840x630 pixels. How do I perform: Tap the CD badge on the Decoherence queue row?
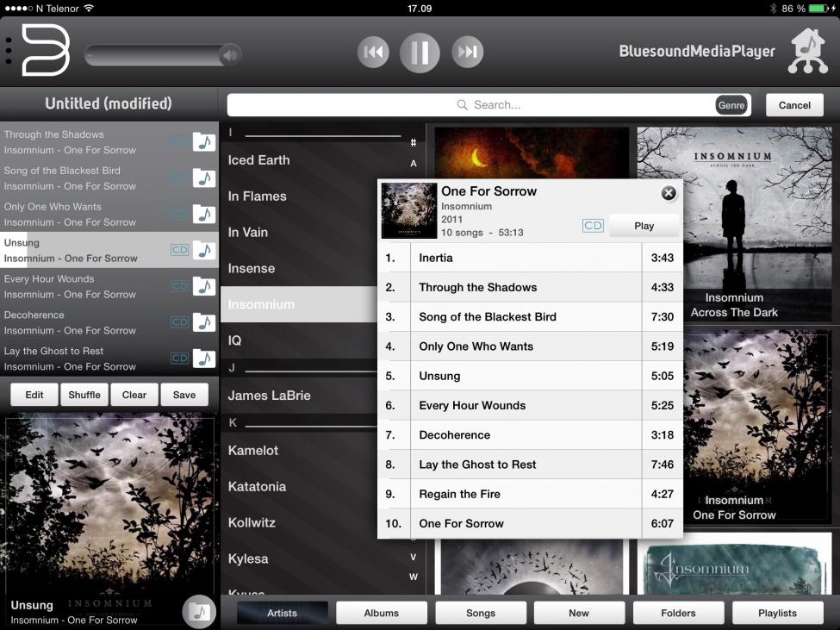(x=179, y=322)
